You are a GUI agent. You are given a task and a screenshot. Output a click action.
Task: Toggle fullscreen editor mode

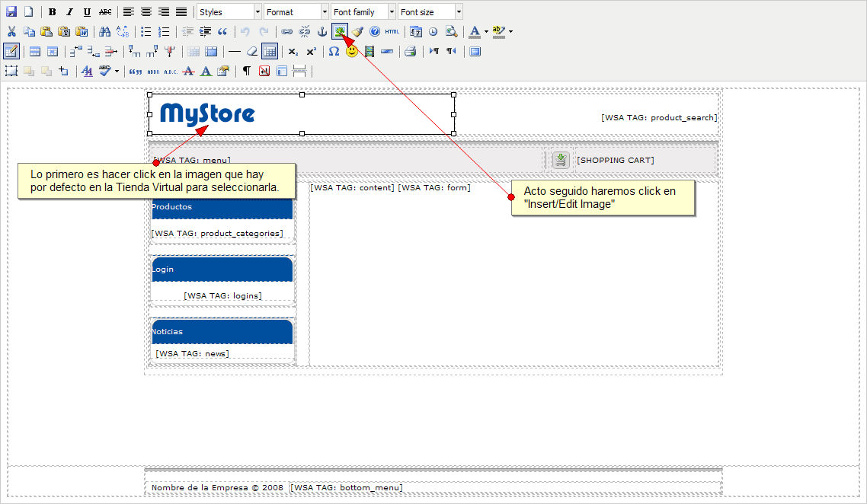click(475, 52)
